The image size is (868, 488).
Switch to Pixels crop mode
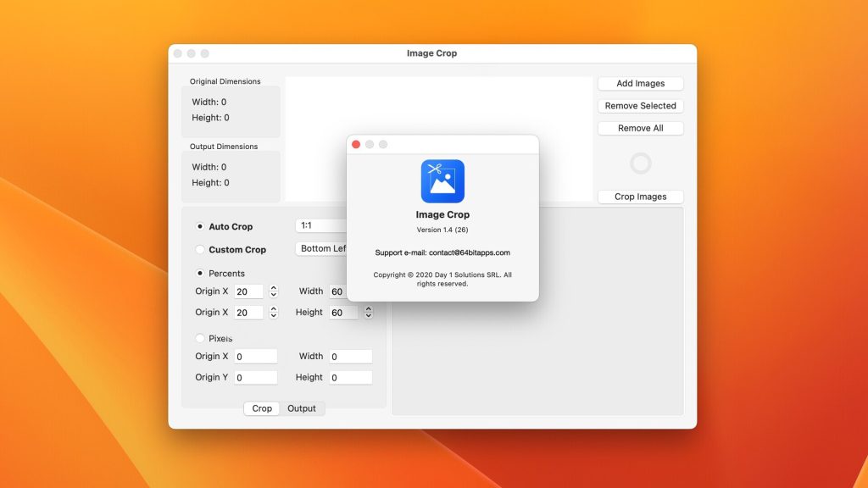click(200, 338)
